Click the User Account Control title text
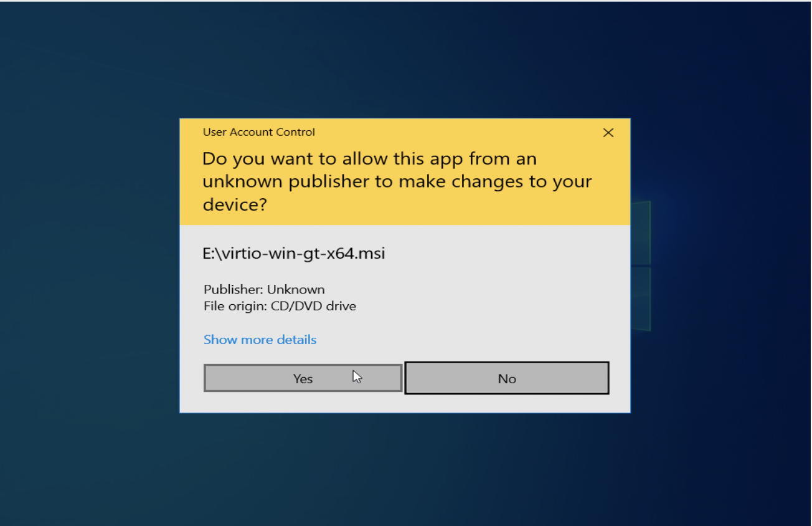 click(x=258, y=131)
